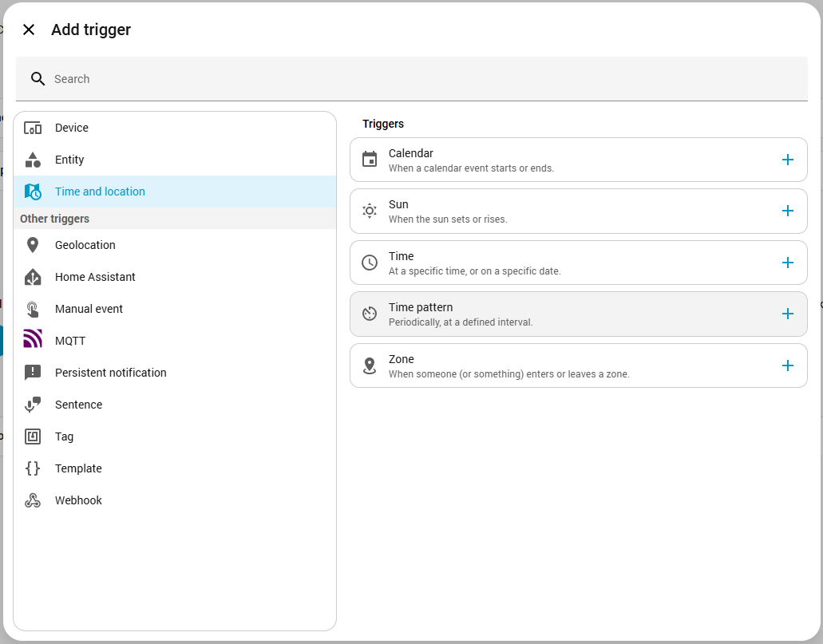Click the Geolocation pin icon
This screenshot has height=644, width=823.
pos(33,245)
